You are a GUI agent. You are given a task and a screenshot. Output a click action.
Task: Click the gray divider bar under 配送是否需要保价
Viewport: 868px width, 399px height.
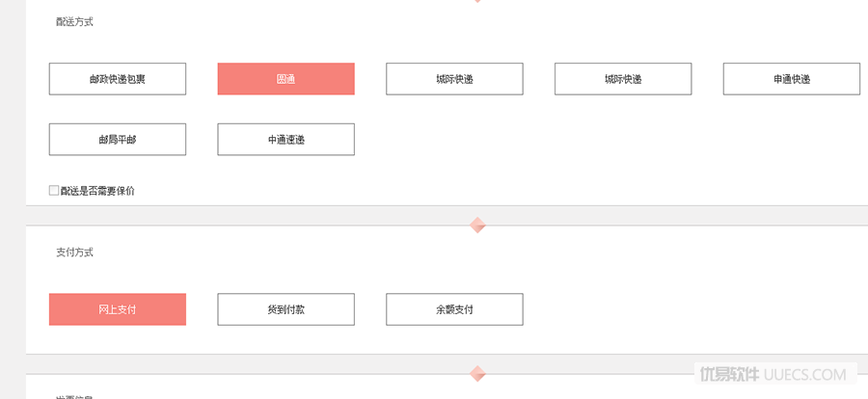click(x=447, y=215)
